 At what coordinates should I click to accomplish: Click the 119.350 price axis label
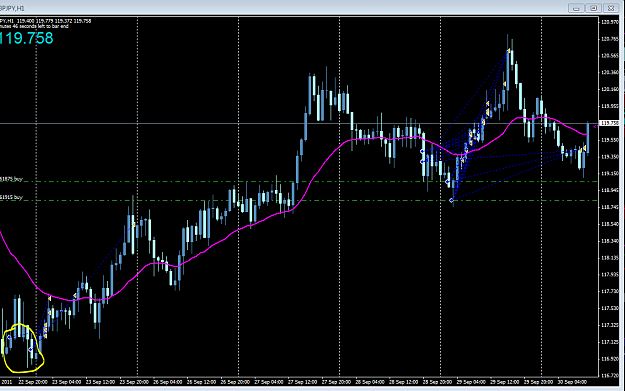pos(610,156)
